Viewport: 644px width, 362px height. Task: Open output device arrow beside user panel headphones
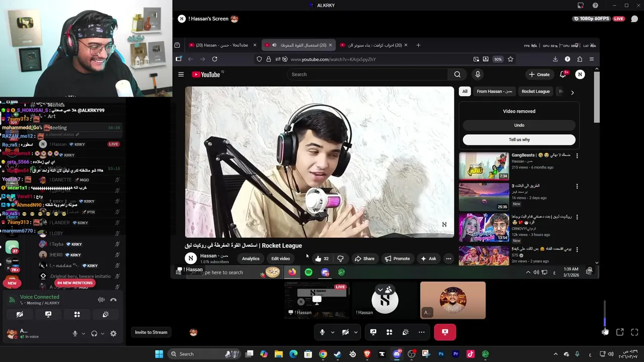coord(103,333)
